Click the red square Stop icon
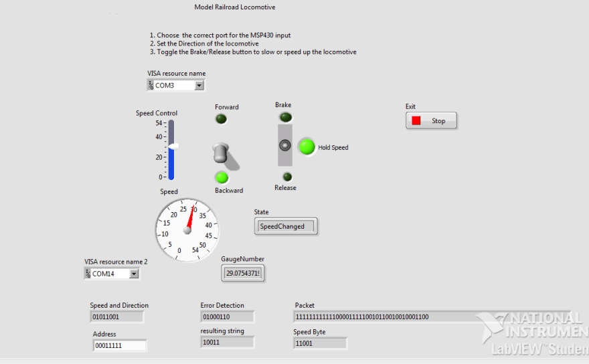 (416, 121)
